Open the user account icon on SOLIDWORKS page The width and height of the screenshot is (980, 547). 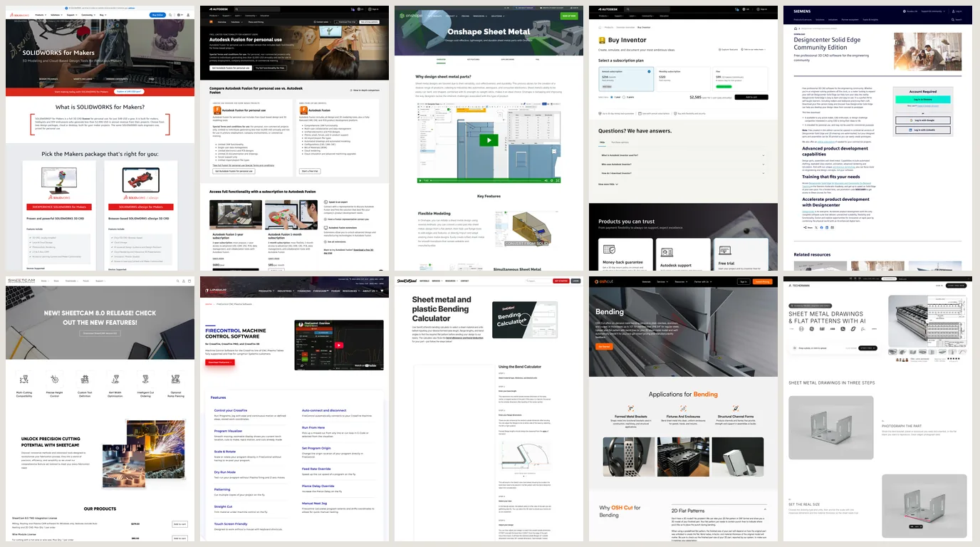coord(188,15)
